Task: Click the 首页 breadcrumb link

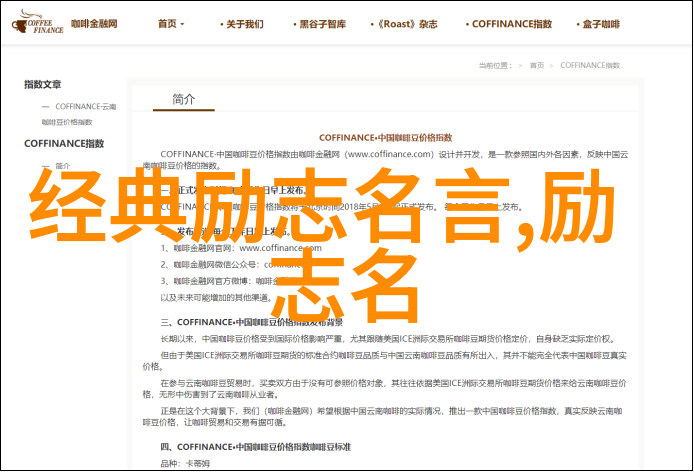Action: 537,66
